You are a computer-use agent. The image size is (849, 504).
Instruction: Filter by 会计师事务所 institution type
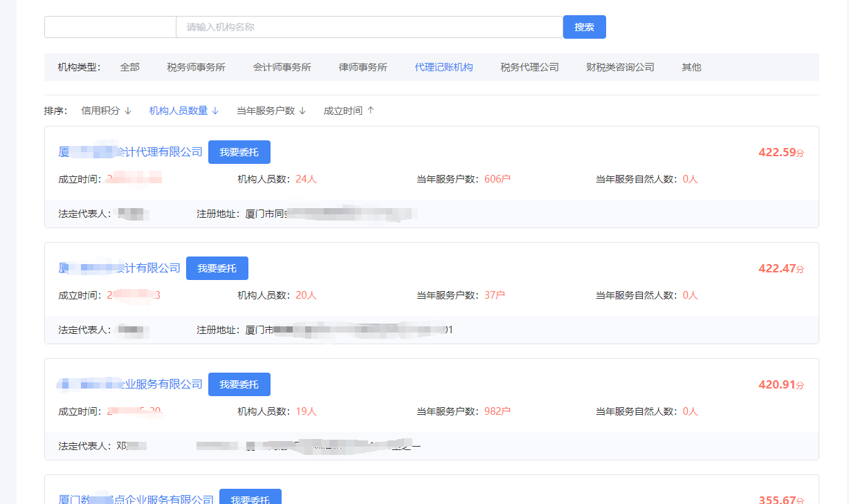(x=282, y=67)
